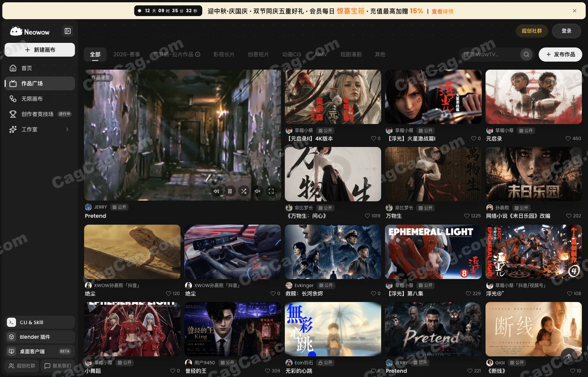Screen dimensions: 588x377
Task: Click info icon beside 蔡梦熙-拉片作品
Action: [x=198, y=55]
